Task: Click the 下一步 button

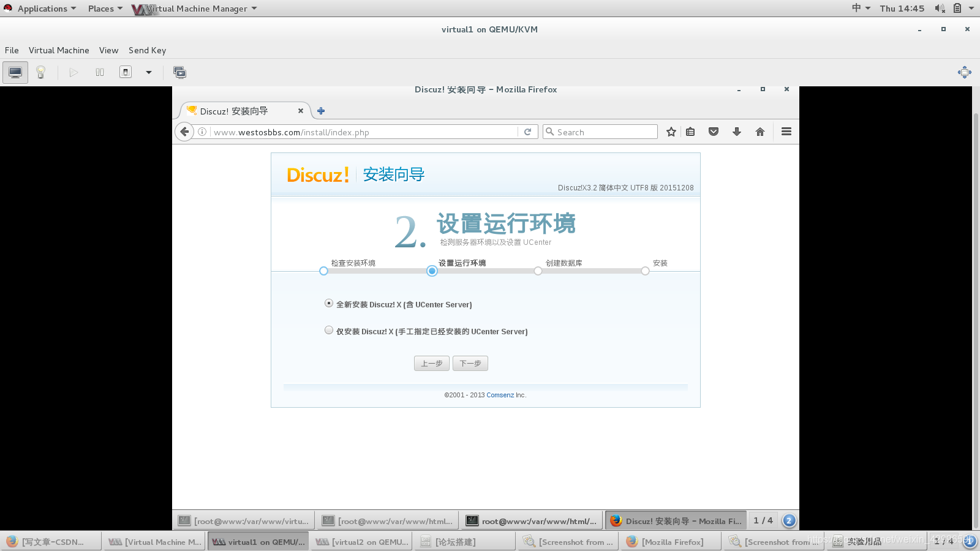Action: pos(470,363)
